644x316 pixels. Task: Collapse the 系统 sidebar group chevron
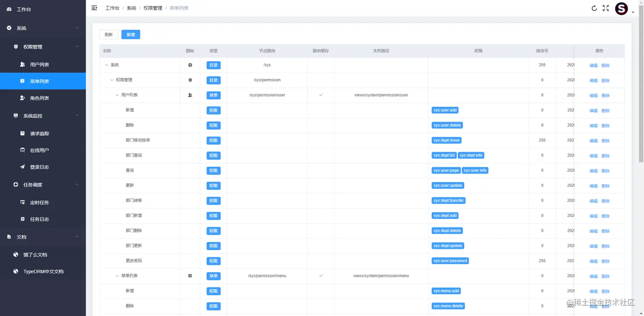(x=77, y=28)
